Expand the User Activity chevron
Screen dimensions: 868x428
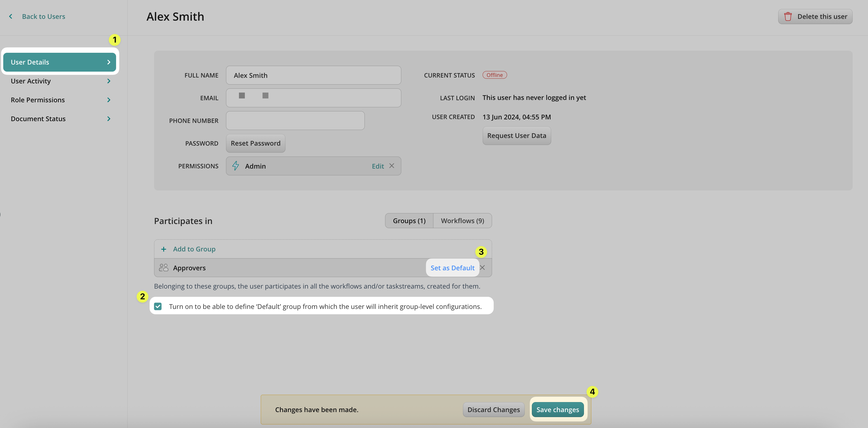tap(108, 81)
